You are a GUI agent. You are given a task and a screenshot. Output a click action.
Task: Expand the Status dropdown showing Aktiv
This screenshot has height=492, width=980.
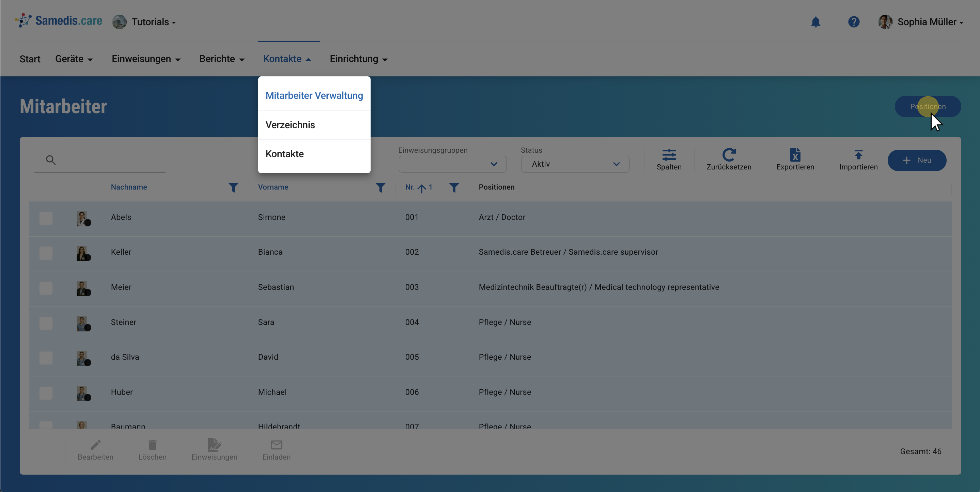(x=574, y=164)
